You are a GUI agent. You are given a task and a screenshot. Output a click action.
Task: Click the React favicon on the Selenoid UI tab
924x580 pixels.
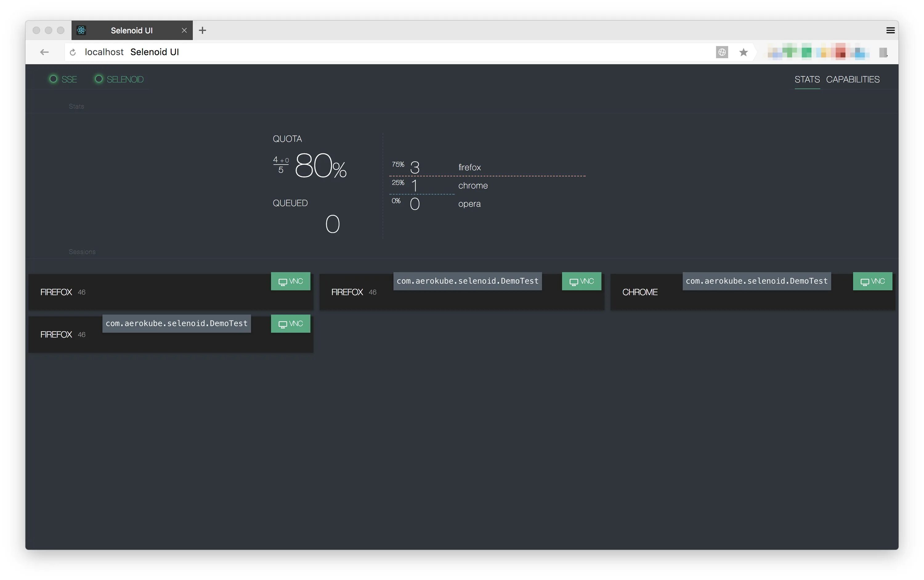(x=81, y=30)
